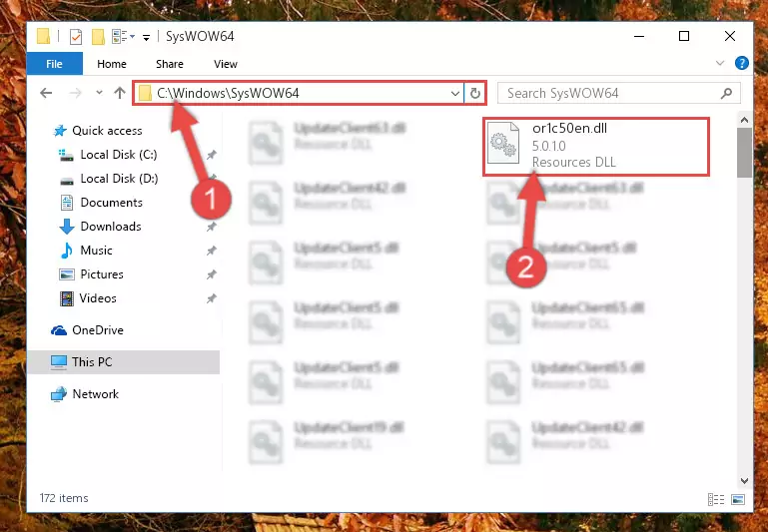Viewport: 768px width, 532px height.
Task: Switch to the View tab
Action: point(226,64)
